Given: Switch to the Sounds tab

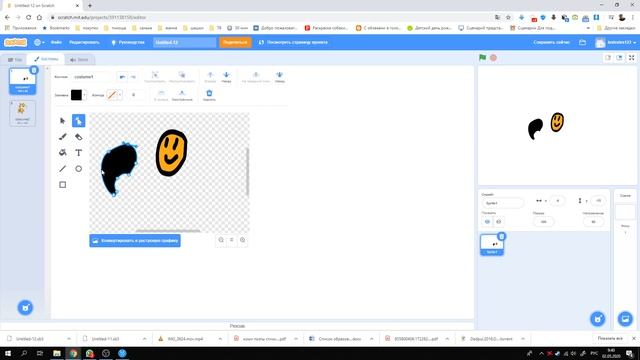Looking at the screenshot, I should [x=79, y=60].
